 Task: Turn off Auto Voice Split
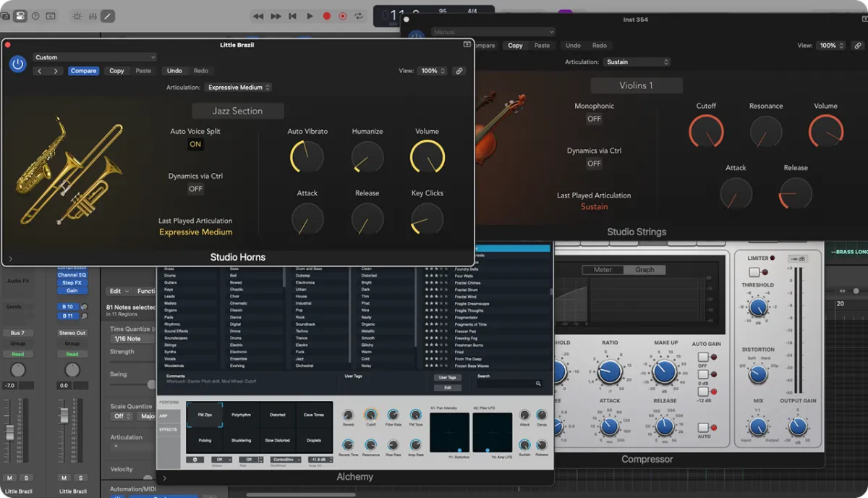point(195,144)
